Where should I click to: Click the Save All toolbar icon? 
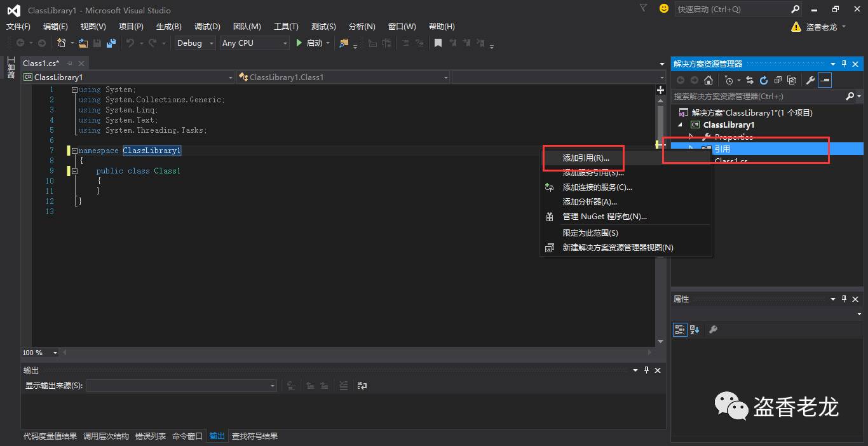tap(111, 43)
